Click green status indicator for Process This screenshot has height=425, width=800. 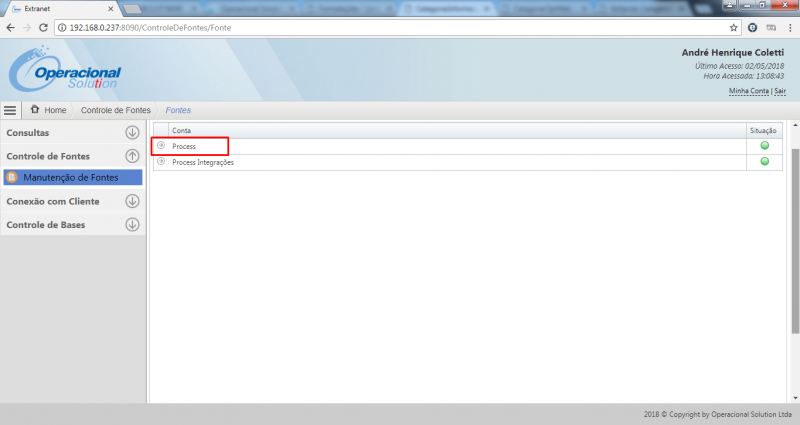(765, 146)
